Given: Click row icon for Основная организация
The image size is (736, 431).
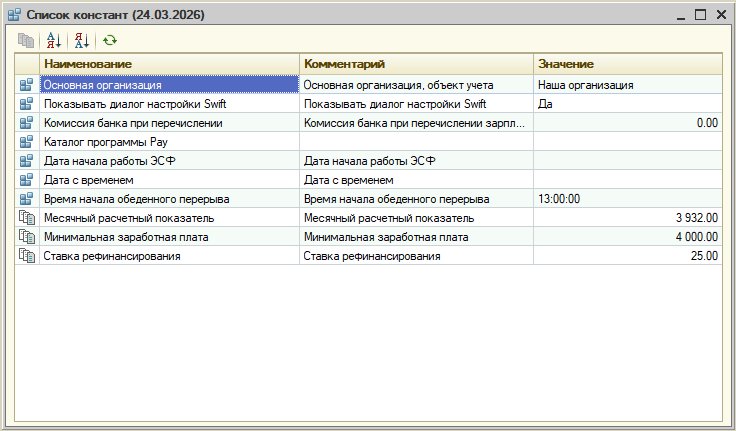Looking at the screenshot, I should (x=26, y=85).
